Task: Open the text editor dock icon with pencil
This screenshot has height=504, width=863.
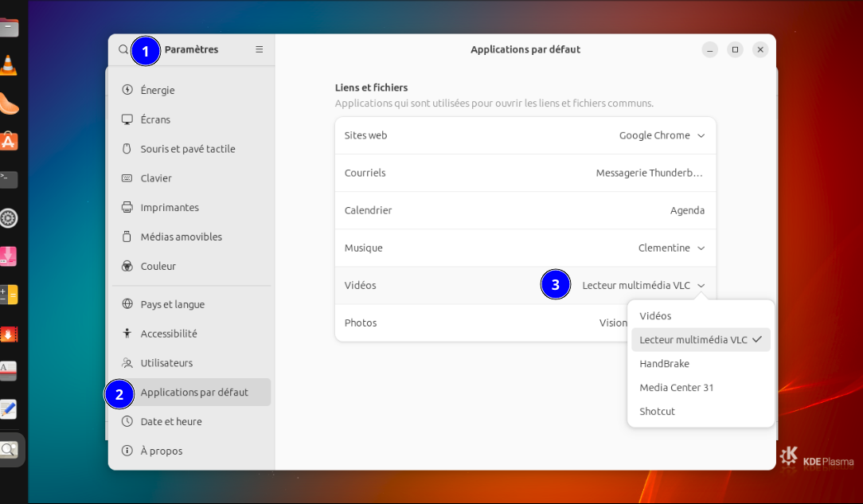Action: click(x=8, y=409)
